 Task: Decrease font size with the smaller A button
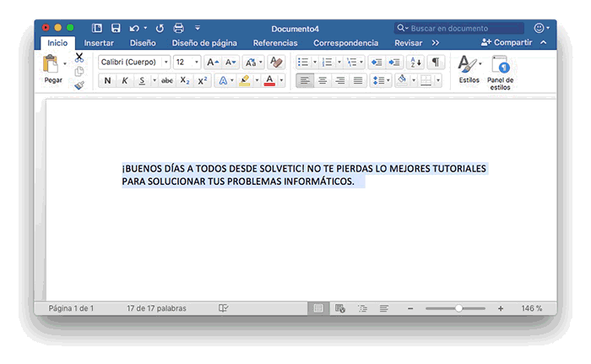click(230, 62)
